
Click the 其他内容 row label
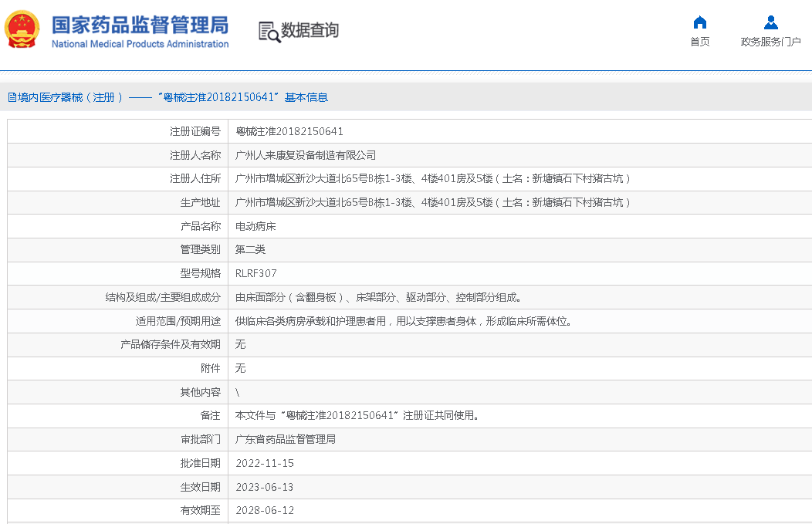point(201,392)
